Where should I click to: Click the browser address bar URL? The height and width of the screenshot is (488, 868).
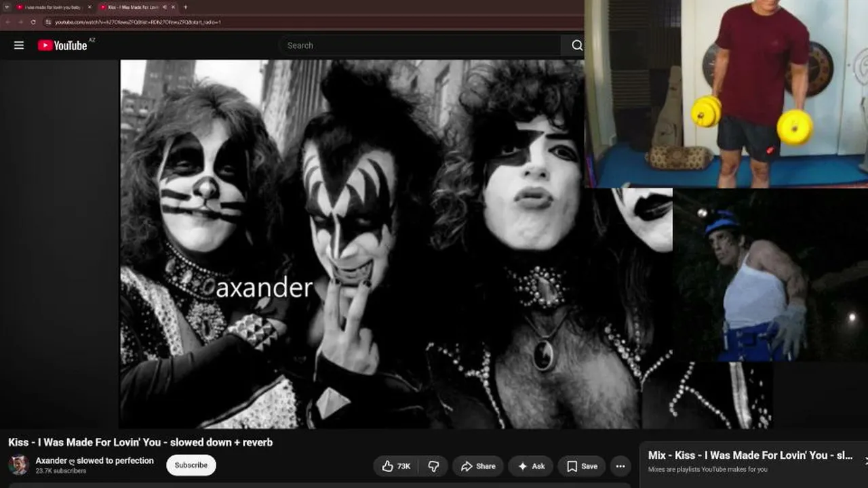138,22
